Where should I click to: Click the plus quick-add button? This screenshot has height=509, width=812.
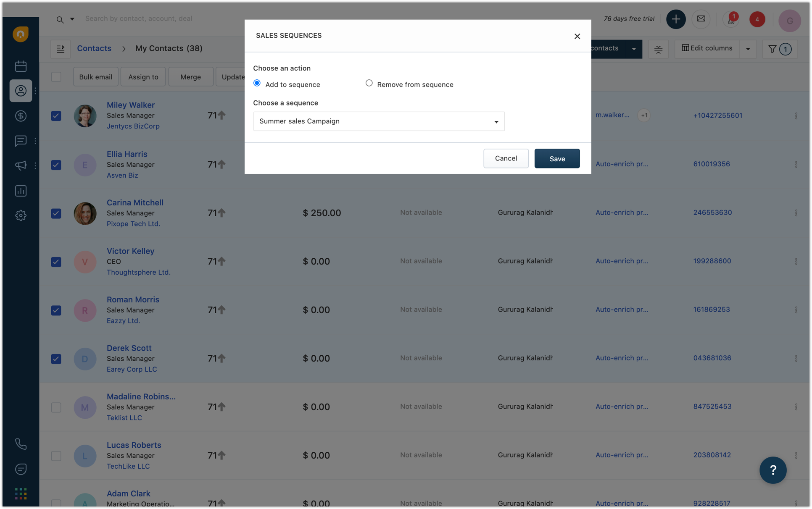pyautogui.click(x=675, y=19)
